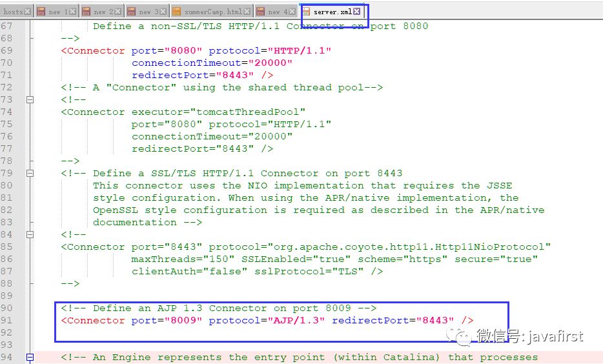This screenshot has width=603, height=364.
Task: Click the text "Define a SSL/TLS HTTP/1.1 Connector"
Action: click(x=206, y=174)
